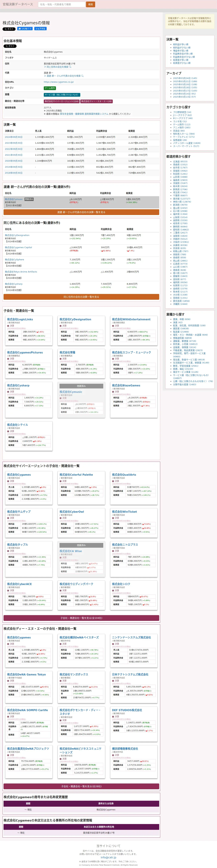Image resolution: width=217 pixels, height=868 pixels.
Task: Open the 株式会社QualiArts card
Action: click(124, 475)
